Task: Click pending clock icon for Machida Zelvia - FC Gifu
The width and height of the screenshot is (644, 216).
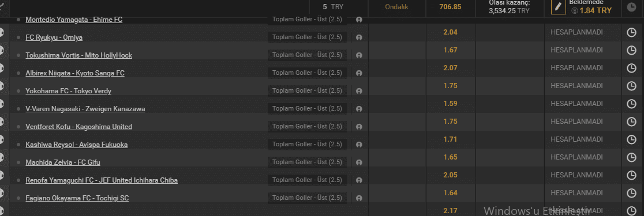Action: click(x=631, y=157)
